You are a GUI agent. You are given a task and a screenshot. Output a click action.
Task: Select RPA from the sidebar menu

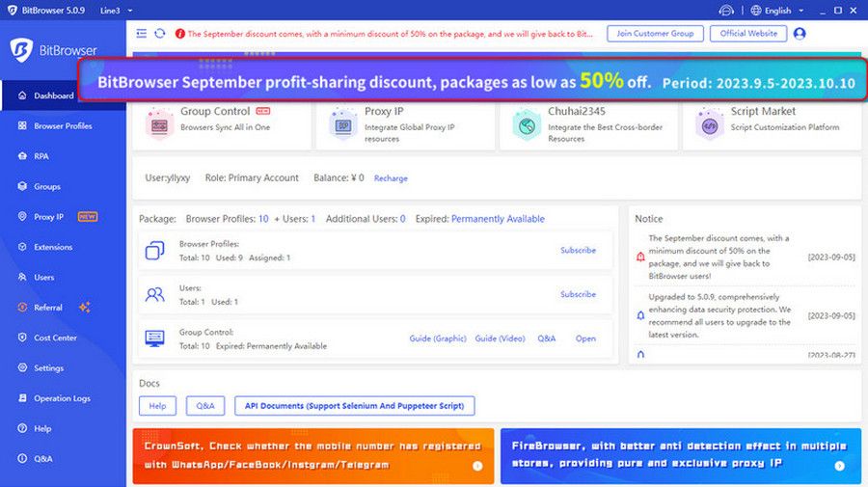tap(41, 156)
